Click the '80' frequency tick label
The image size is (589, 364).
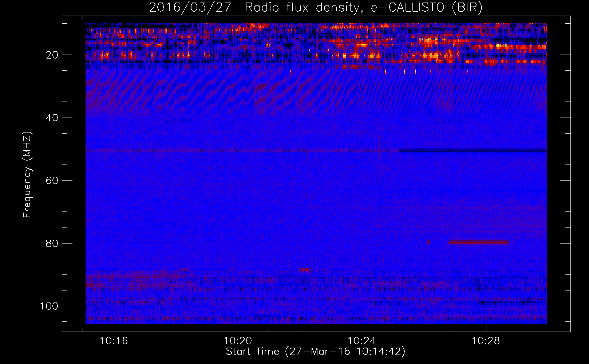[52, 243]
